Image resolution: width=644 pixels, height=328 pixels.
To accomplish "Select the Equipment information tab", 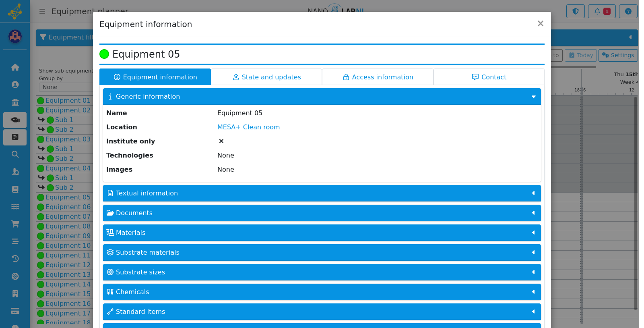I will coord(155,77).
